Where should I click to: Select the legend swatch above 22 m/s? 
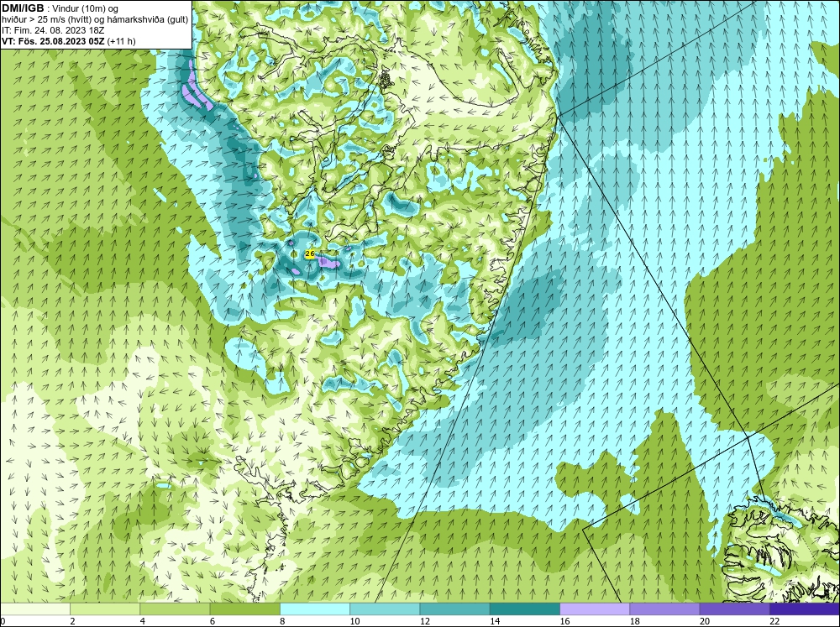(805, 609)
